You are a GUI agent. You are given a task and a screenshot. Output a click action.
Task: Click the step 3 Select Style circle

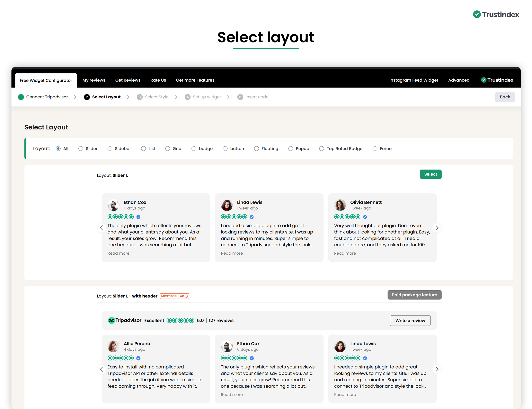140,97
